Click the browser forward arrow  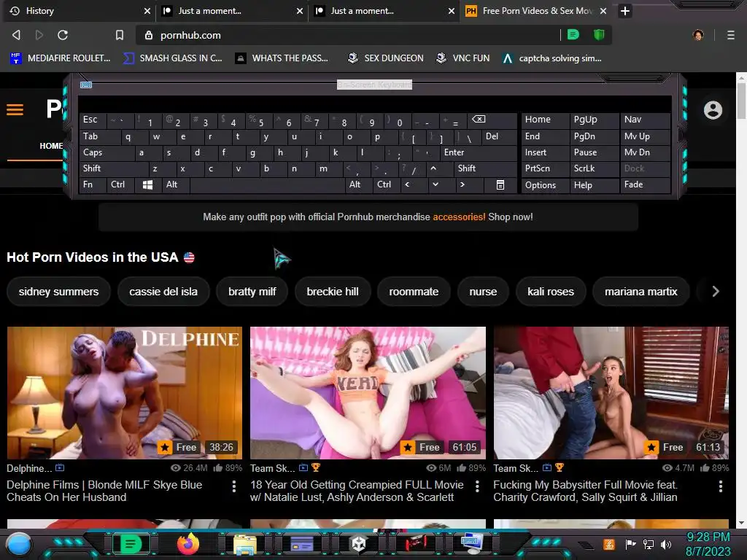tap(39, 35)
